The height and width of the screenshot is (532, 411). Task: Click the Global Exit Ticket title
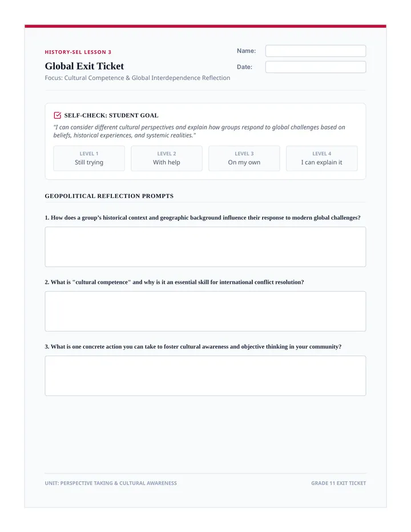(84, 66)
